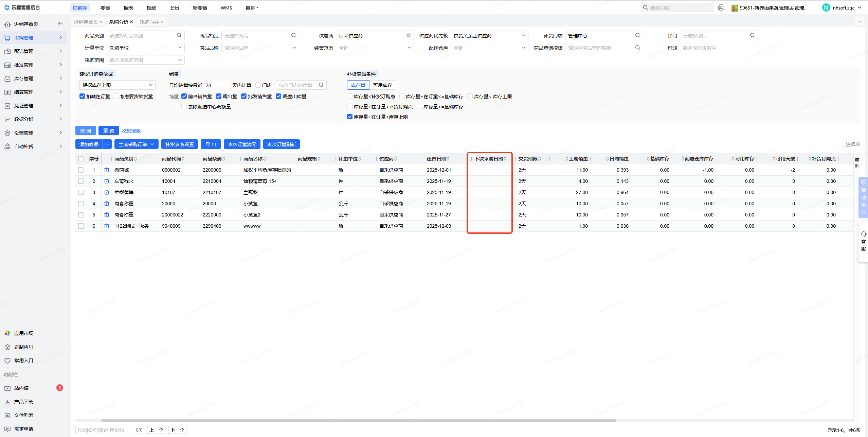Click the search icon in 商品类别 field

tap(179, 35)
